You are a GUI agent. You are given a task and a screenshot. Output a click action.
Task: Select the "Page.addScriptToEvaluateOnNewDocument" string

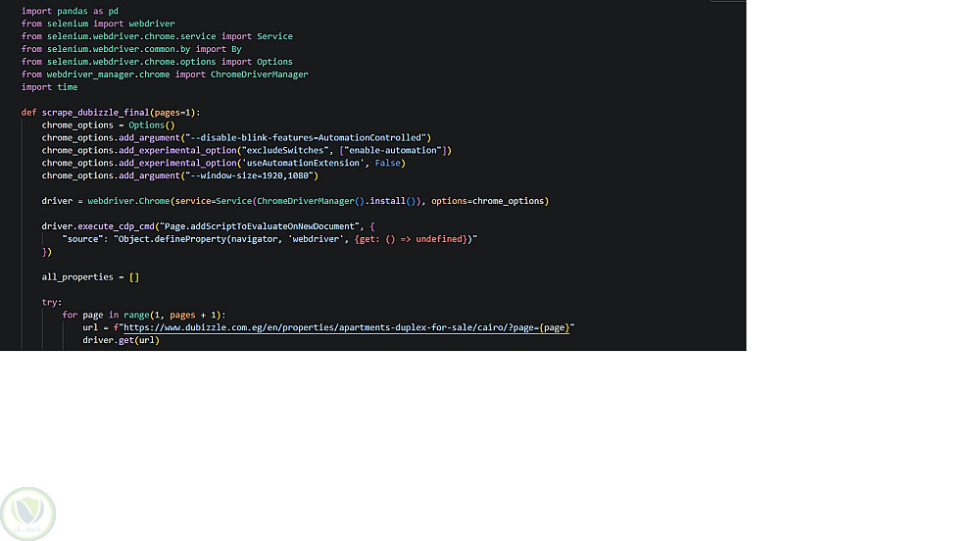click(260, 226)
